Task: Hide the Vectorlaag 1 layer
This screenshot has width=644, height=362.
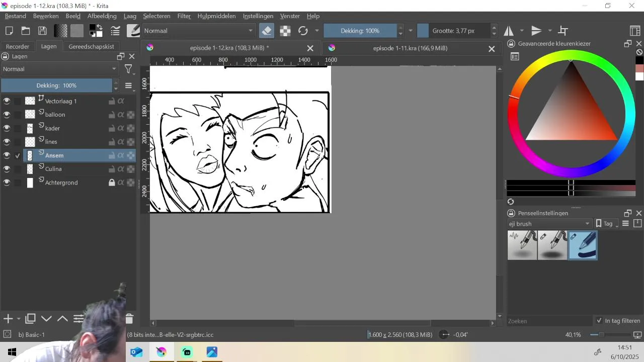Action: [x=7, y=101]
